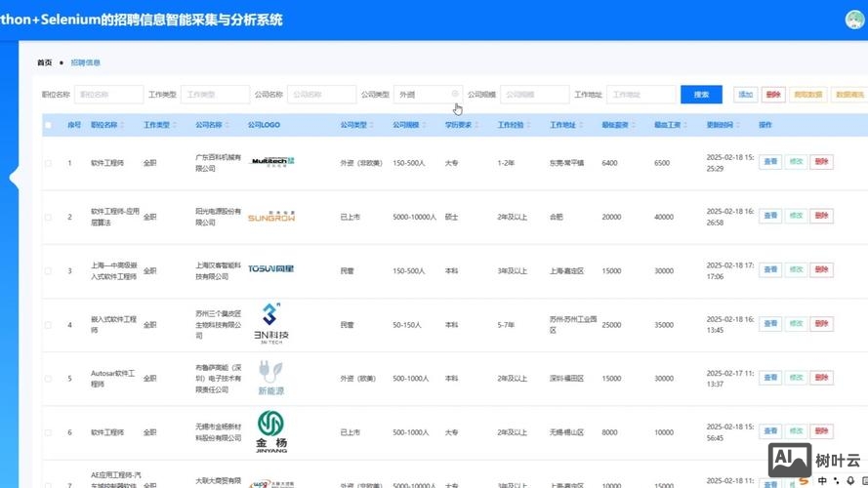The width and height of the screenshot is (868, 488).
Task: Sort table by 公司规模 column sort icon
Action: [x=424, y=125]
